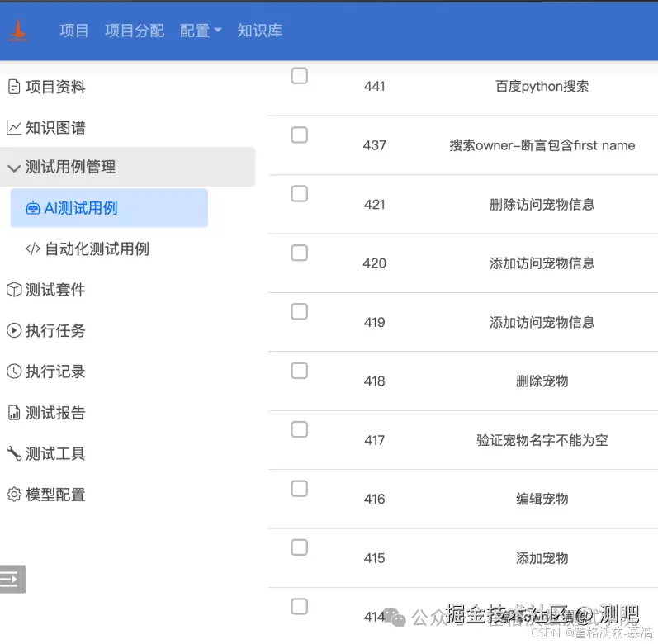Click the AI测试用例 robot icon
The image size is (658, 644).
33,208
